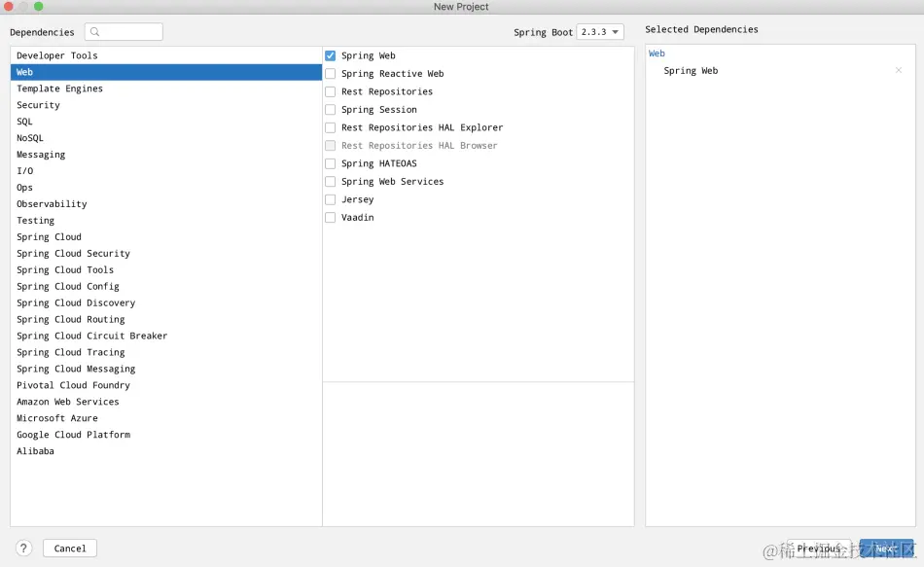Remove Spring Web with its X icon
The height and width of the screenshot is (567, 924).
[899, 70]
